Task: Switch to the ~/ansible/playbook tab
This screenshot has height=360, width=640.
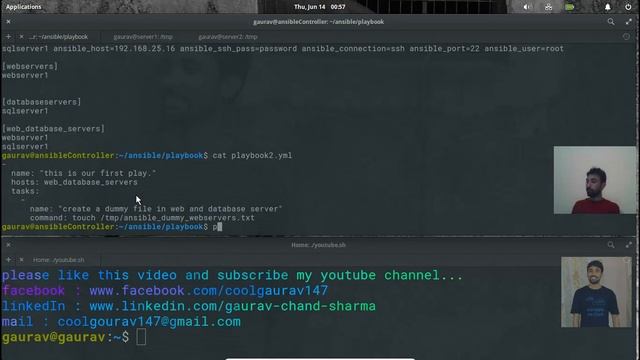Action: point(58,37)
